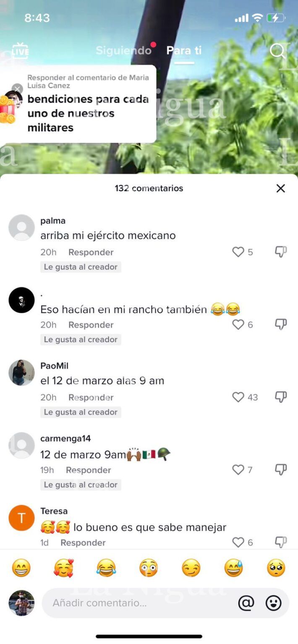Dislike the 'Eso hacían en mi rancho' comment
298x644 pixels.
pyautogui.click(x=281, y=325)
